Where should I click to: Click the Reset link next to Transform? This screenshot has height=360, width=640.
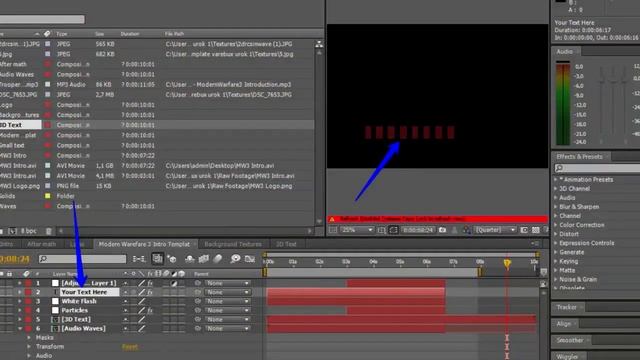tap(130, 347)
